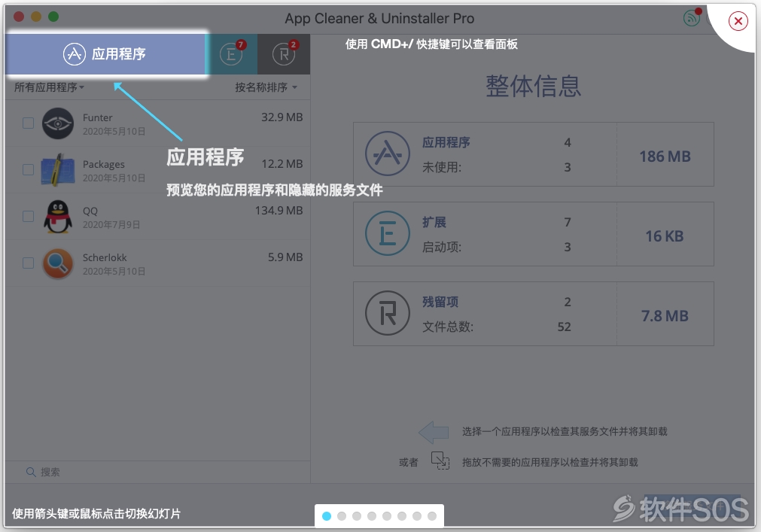Go to the seventh slide dot
761x532 pixels.
417,516
